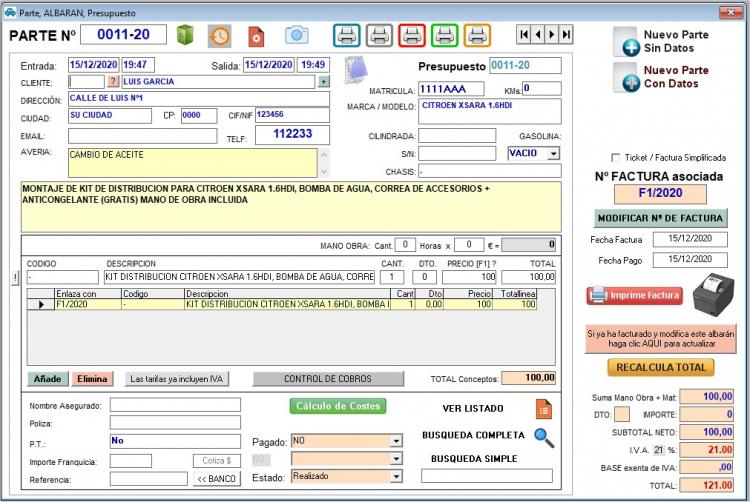The width and height of the screenshot is (750, 502).
Task: Open CONTROL DE COBROS
Action: 328,379
